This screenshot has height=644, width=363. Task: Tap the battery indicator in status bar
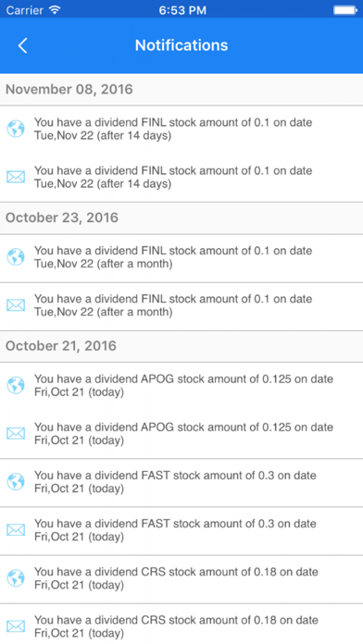(345, 10)
